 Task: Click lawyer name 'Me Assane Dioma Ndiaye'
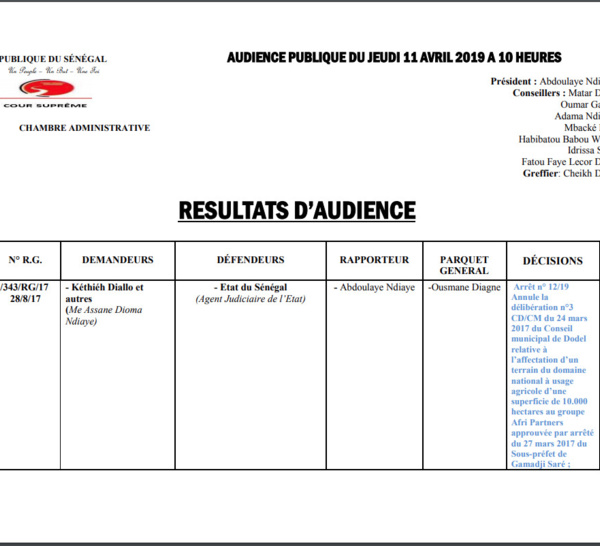pos(104,316)
